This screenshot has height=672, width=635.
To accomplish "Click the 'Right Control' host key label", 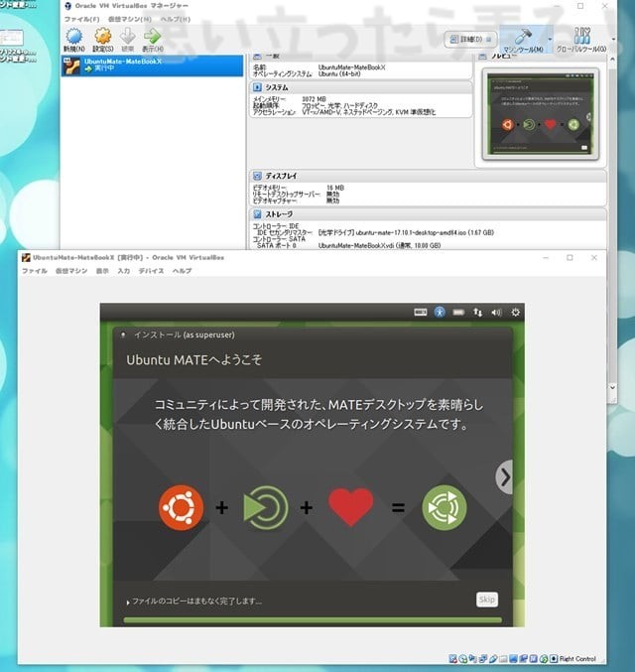I will click(x=577, y=659).
